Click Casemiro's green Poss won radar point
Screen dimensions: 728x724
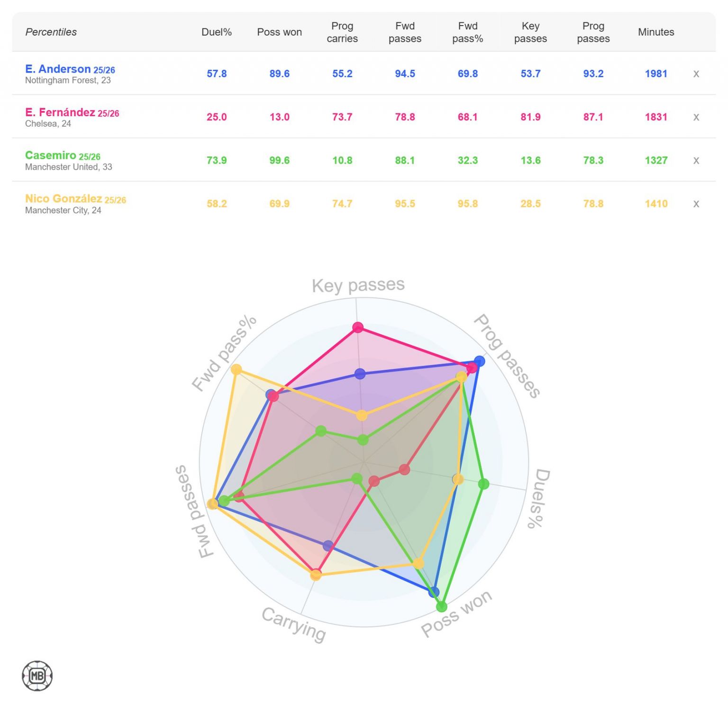click(442, 606)
